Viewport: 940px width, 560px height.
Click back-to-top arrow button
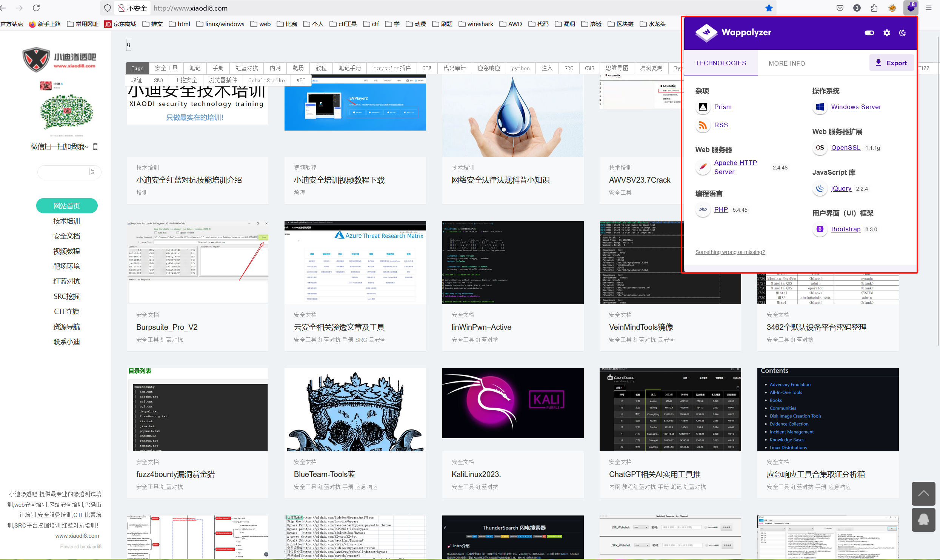(x=923, y=493)
